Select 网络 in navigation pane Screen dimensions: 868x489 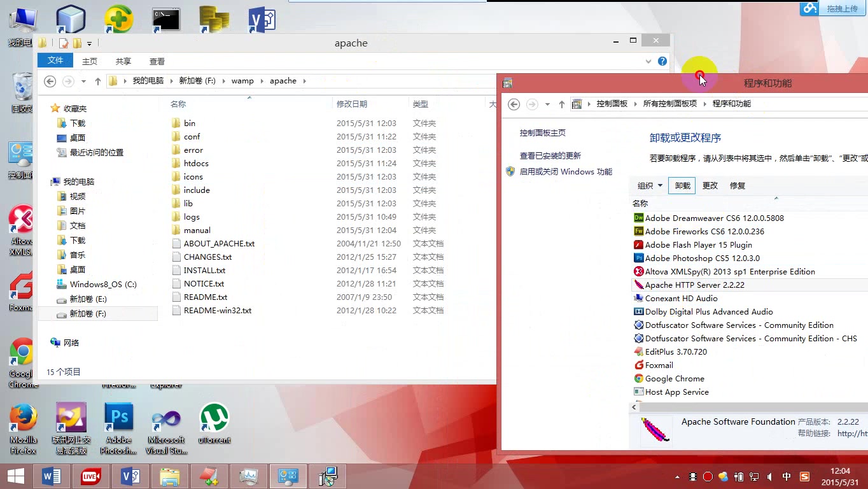point(71,343)
